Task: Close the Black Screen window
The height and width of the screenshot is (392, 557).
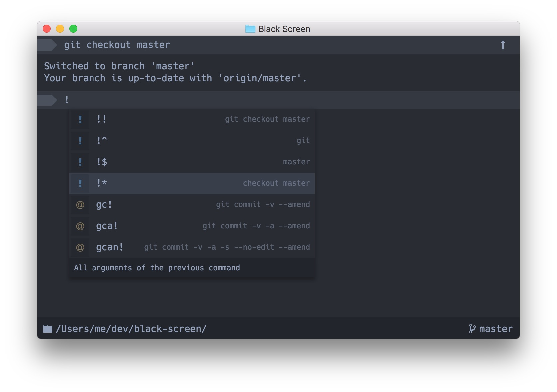Action: point(47,29)
